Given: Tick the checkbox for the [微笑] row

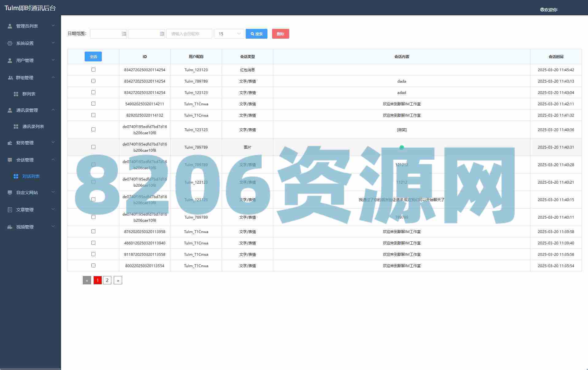Looking at the screenshot, I should [93, 130].
